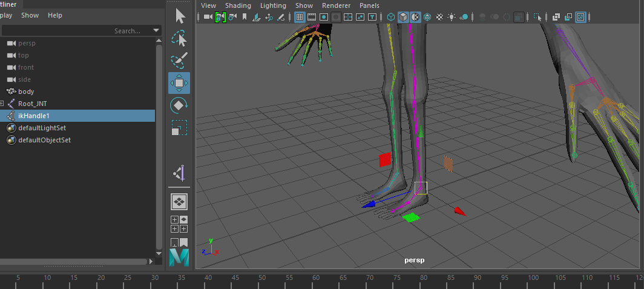Open the Outliner search filter dropdown arrow
Viewport: 644px width, 289px height.
[x=156, y=30]
